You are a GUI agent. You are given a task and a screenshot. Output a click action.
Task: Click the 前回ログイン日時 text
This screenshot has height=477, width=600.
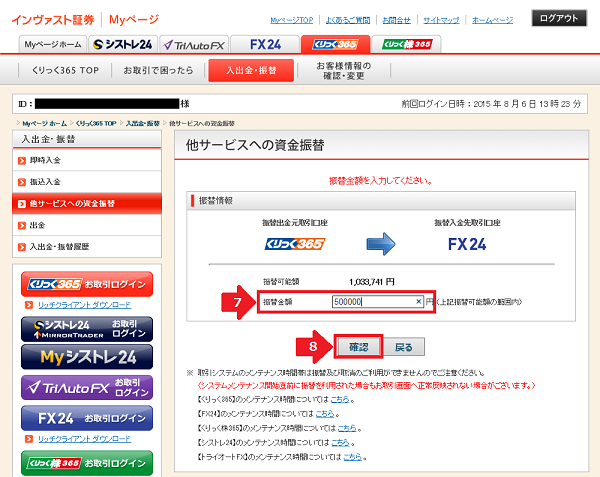(491, 104)
